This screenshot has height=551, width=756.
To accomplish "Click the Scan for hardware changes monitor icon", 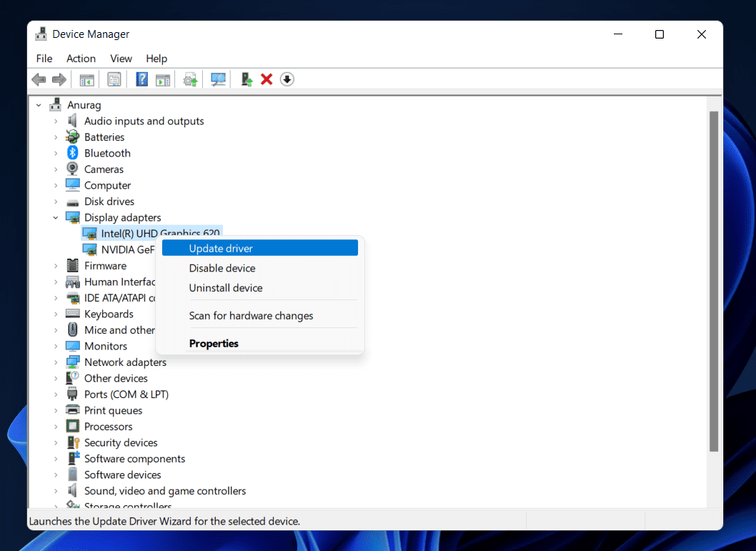I will 219,79.
